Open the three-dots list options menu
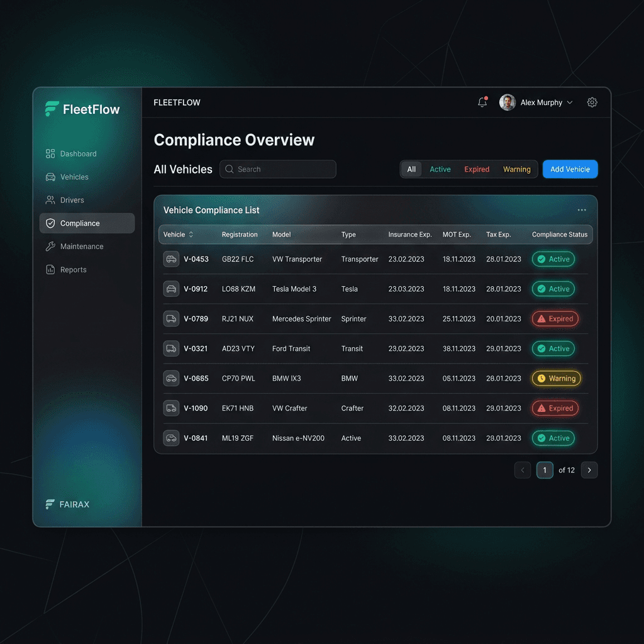 tap(582, 210)
